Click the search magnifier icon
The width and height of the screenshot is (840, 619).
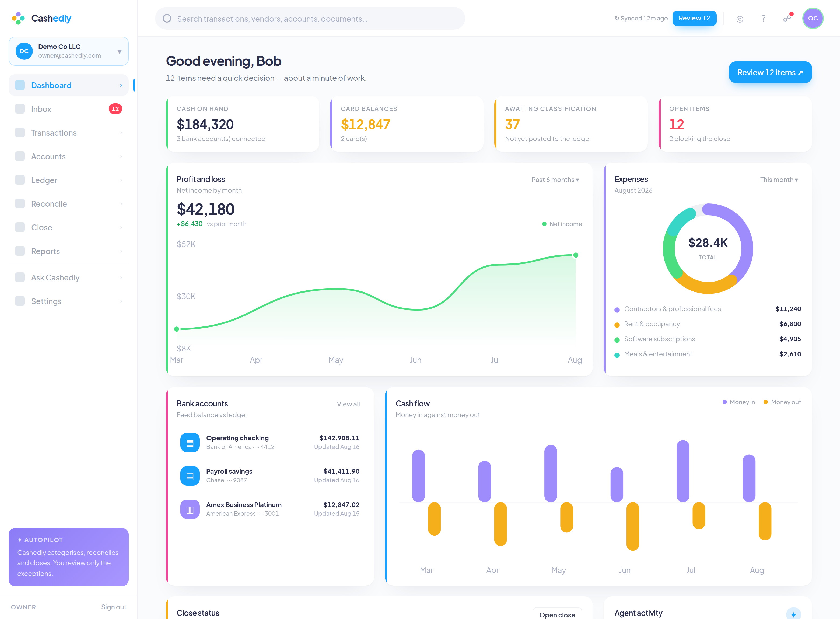click(x=167, y=18)
